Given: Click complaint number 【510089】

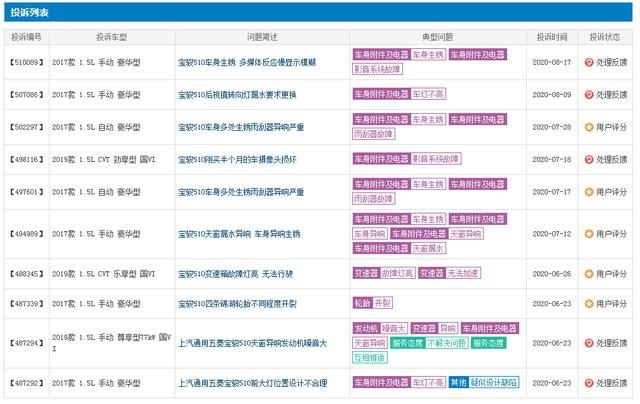Looking at the screenshot, I should click(27, 62).
